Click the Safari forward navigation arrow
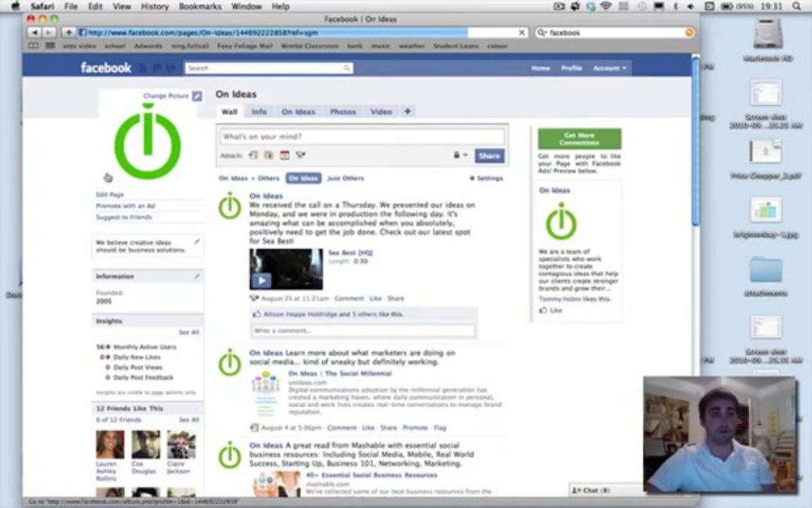The width and height of the screenshot is (812, 508). click(x=48, y=32)
